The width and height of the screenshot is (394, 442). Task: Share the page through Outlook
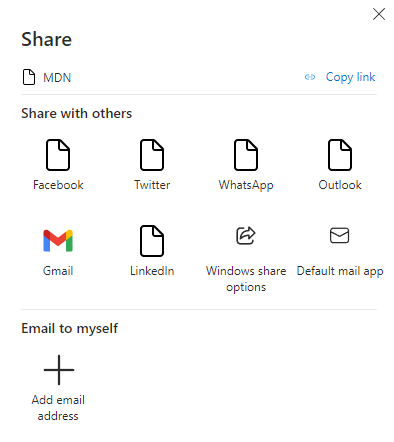[x=340, y=165]
